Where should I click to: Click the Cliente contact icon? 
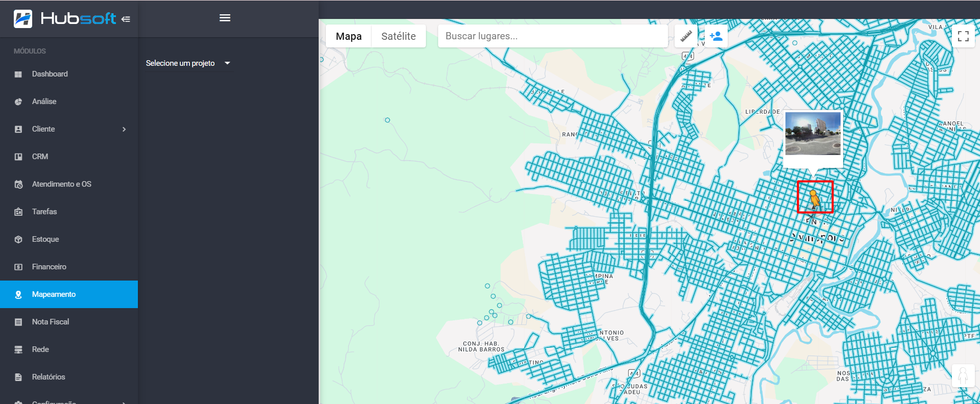[18, 130]
